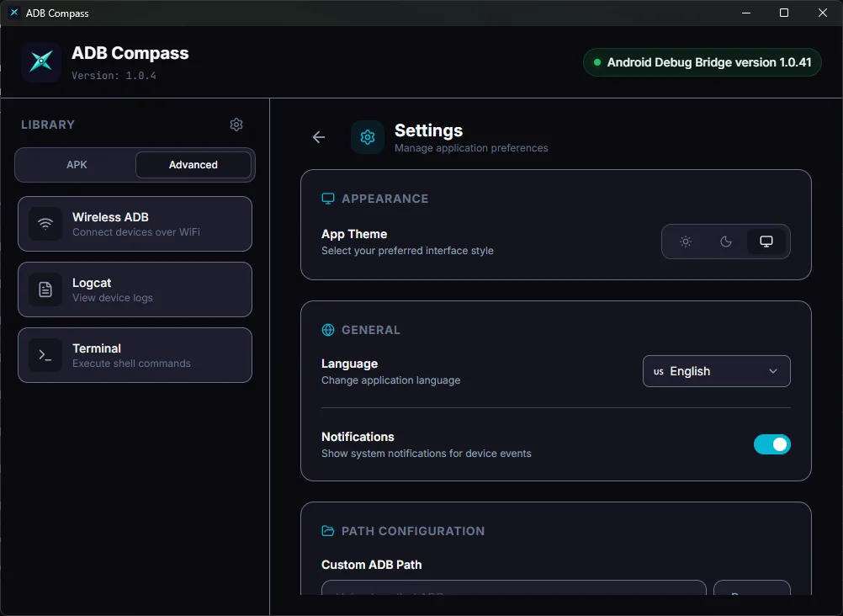Click the back arrow on Settings page

pyautogui.click(x=318, y=136)
